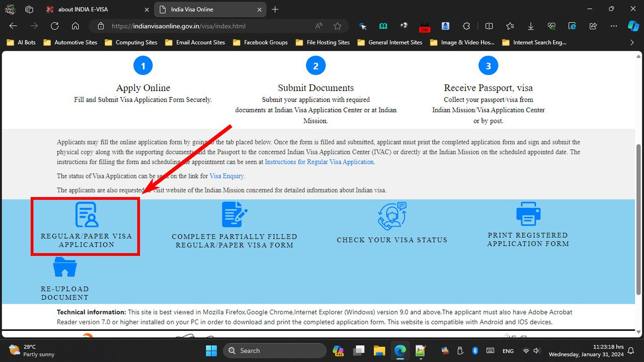Screen dimensions: 644x362
Task: Open Facebook Groups bookmark folder
Action: point(260,43)
